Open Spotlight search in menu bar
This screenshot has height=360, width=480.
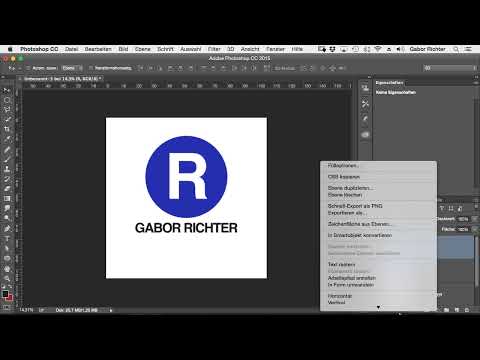pos(456,49)
